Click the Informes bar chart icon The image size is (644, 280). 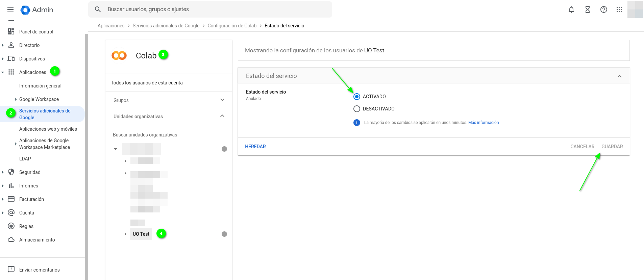click(11, 185)
